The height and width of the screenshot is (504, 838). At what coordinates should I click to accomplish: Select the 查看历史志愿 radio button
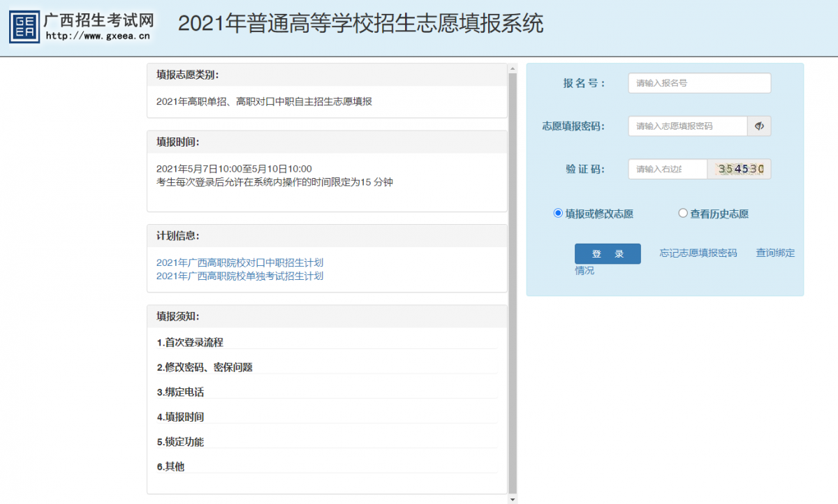point(683,214)
